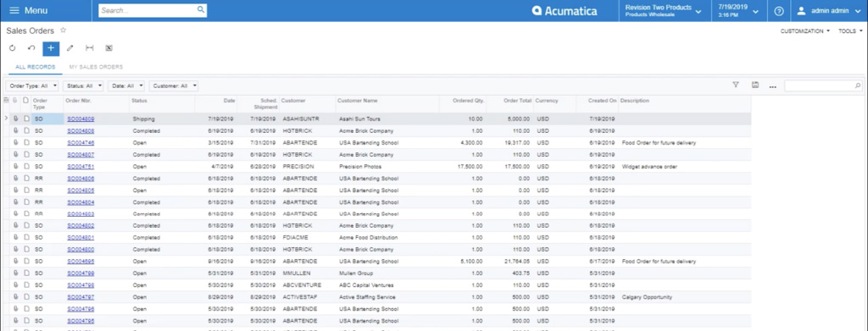Open sales order SO004746 link
The width and height of the screenshot is (868, 331).
point(81,142)
